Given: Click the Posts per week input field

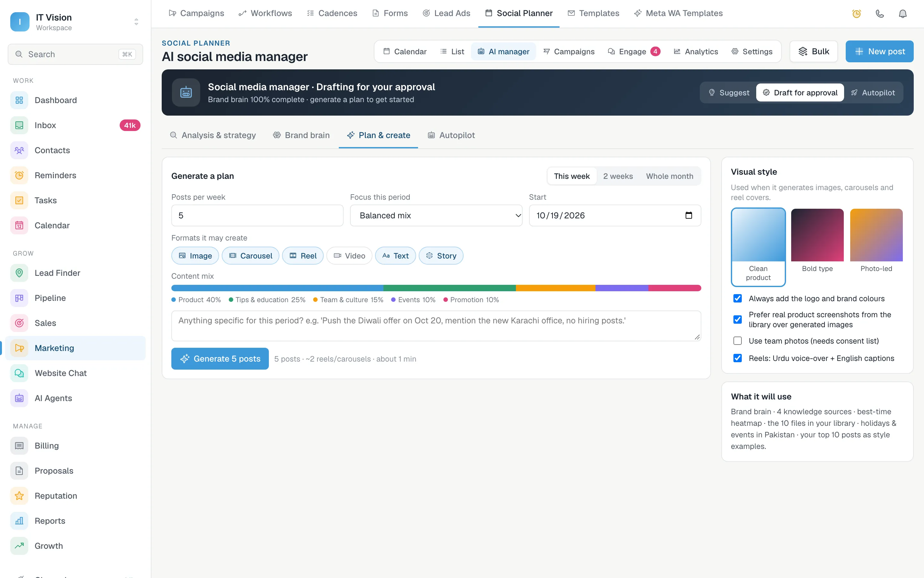Looking at the screenshot, I should click(x=257, y=215).
